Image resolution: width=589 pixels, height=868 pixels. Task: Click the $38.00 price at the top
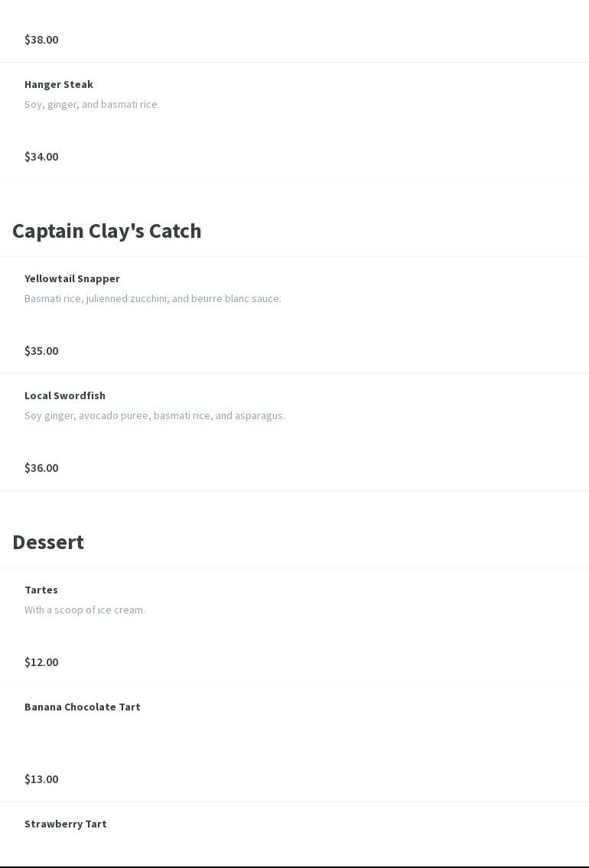41,40
